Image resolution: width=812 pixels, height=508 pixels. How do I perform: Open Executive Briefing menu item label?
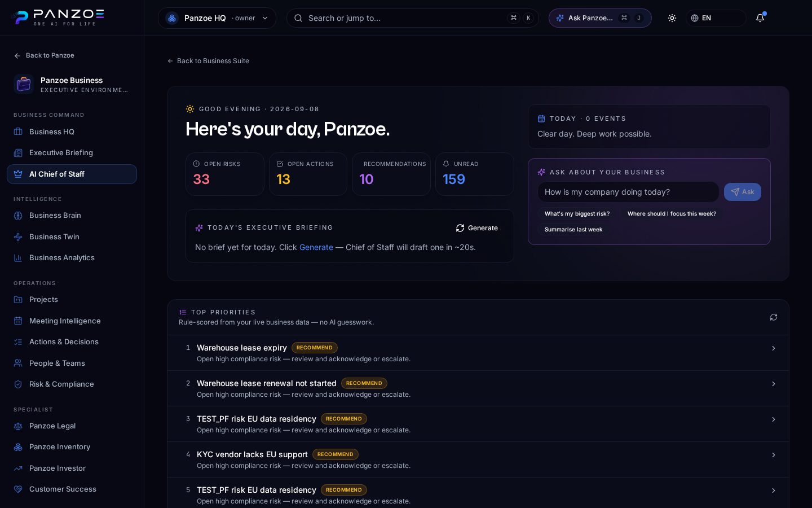tap(61, 153)
